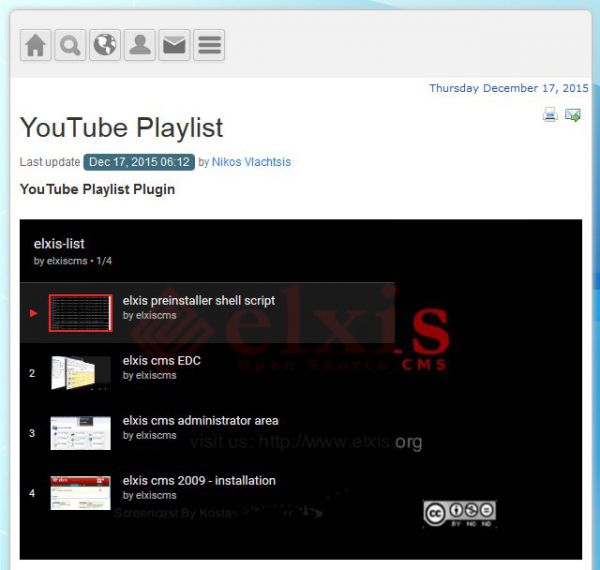
Task: Click playlist item number 4
Action: (32, 493)
